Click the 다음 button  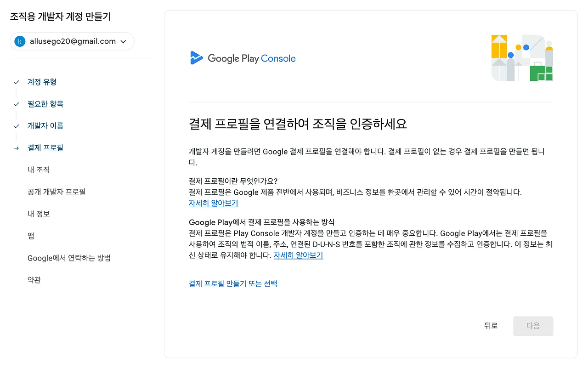533,326
